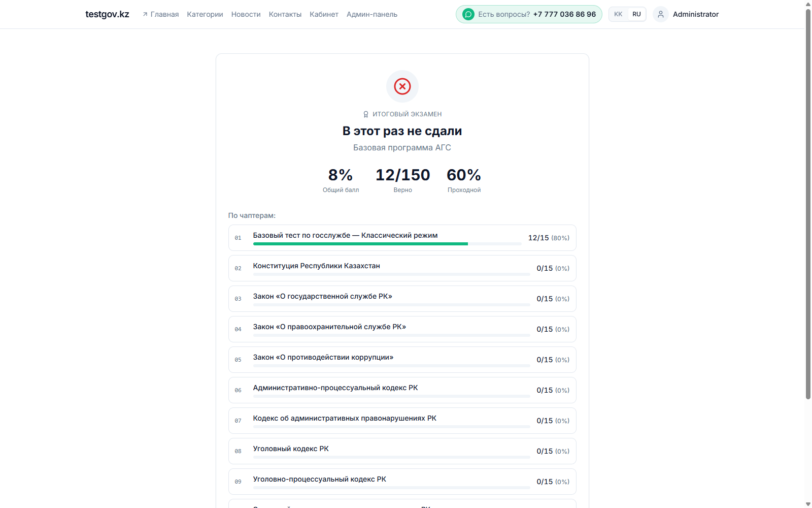Viewport: 812px width, 508px height.
Task: Click the 60% Проходной value
Action: point(464,175)
